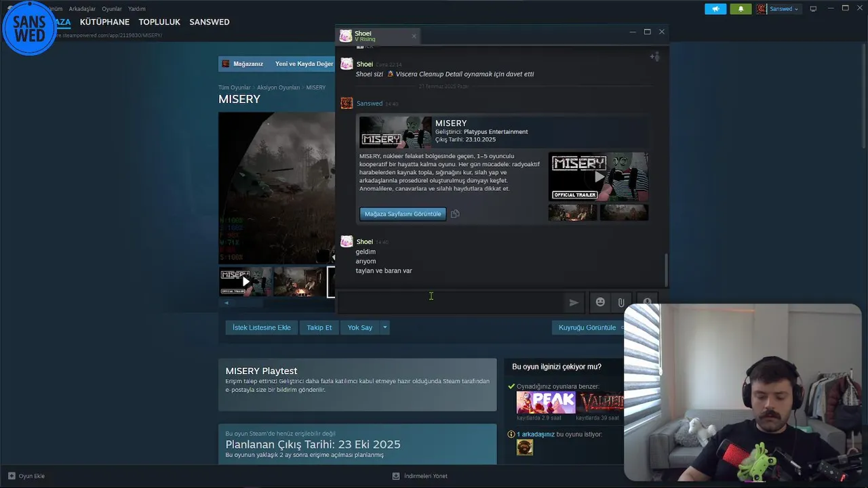868x488 pixels.
Task: Click Oyun Ekle at bottom left
Action: click(x=32, y=476)
